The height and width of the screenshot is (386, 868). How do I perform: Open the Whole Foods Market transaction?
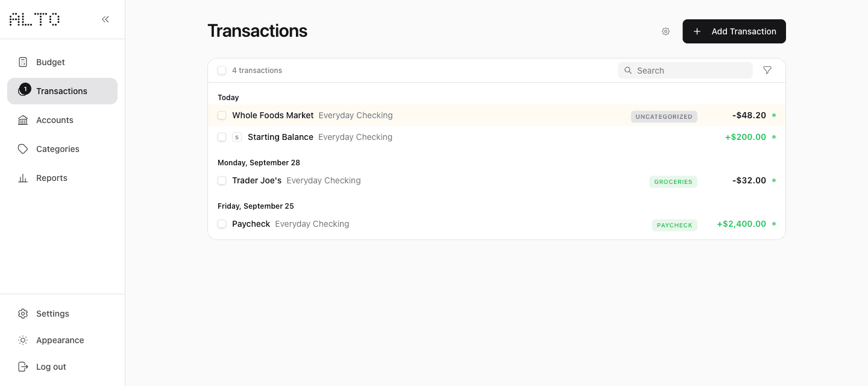click(x=273, y=115)
